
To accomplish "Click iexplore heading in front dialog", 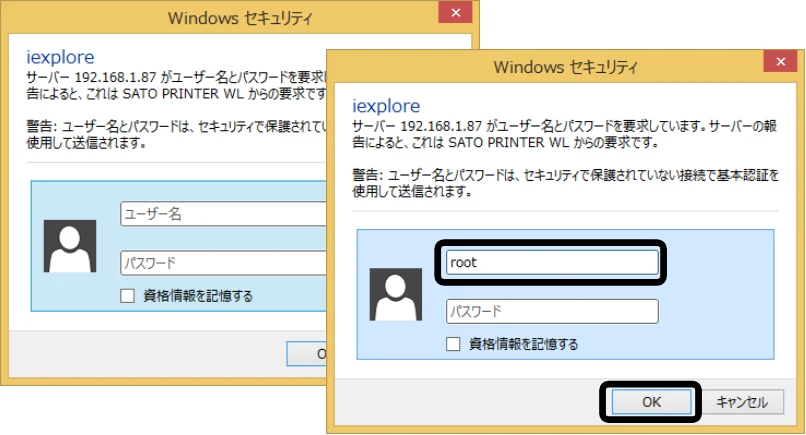I will 386,106.
